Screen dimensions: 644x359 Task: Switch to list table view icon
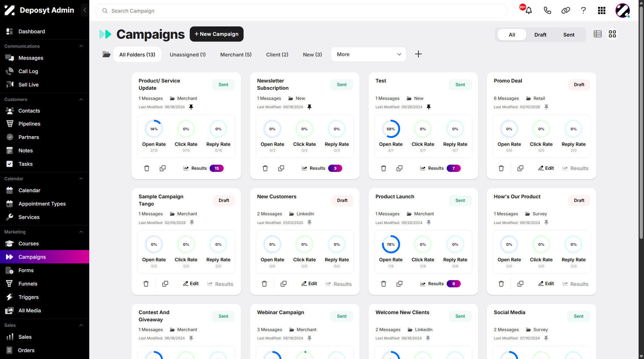598,34
